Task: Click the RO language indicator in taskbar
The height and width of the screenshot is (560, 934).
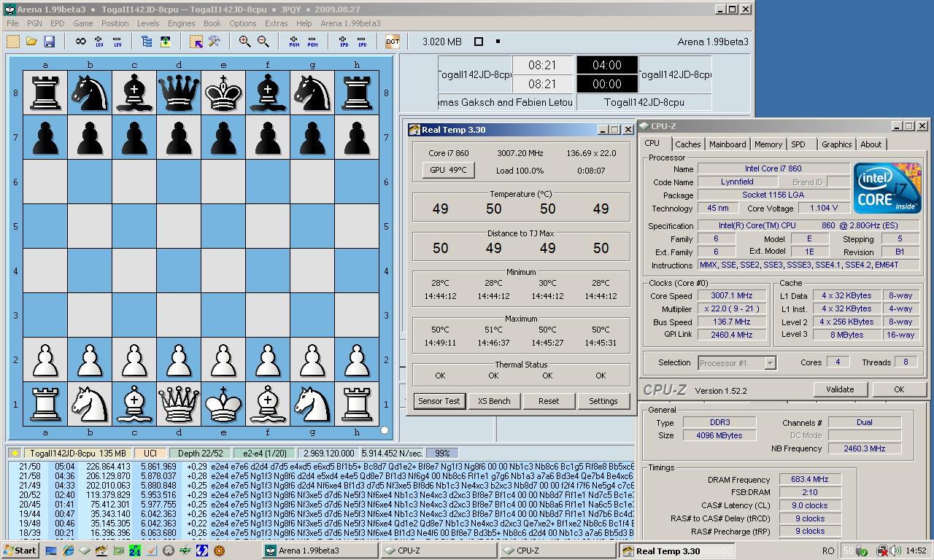Action: (x=827, y=551)
